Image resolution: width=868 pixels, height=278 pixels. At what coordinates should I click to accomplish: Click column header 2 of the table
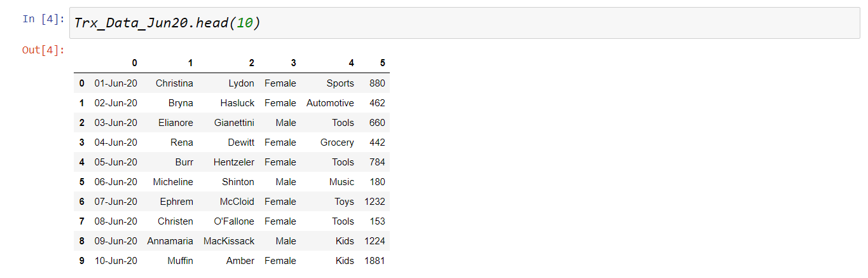tap(251, 63)
